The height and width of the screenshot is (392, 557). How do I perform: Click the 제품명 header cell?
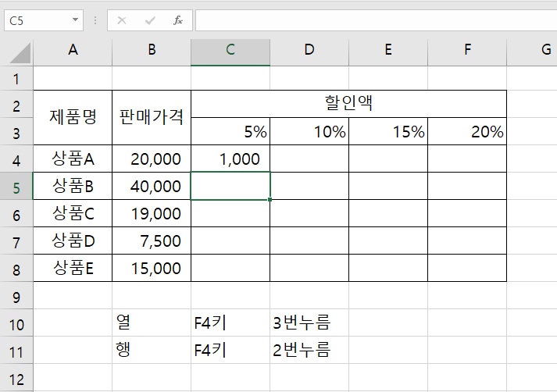(73, 118)
